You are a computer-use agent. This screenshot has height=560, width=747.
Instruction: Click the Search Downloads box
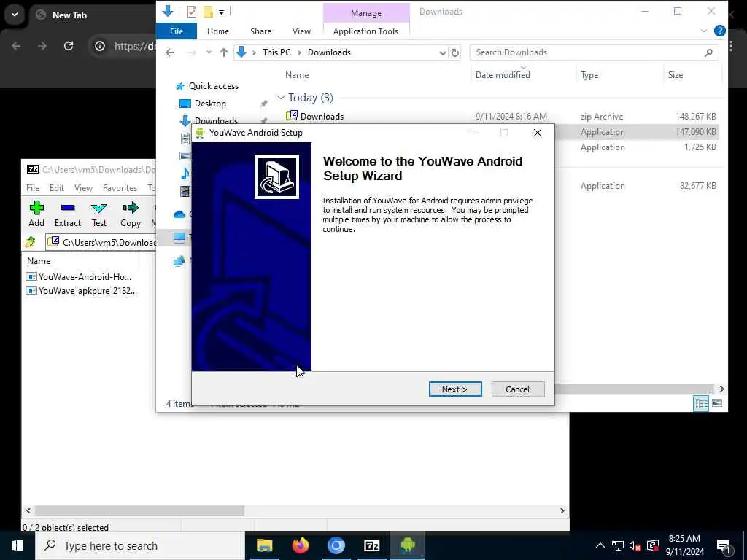(587, 52)
